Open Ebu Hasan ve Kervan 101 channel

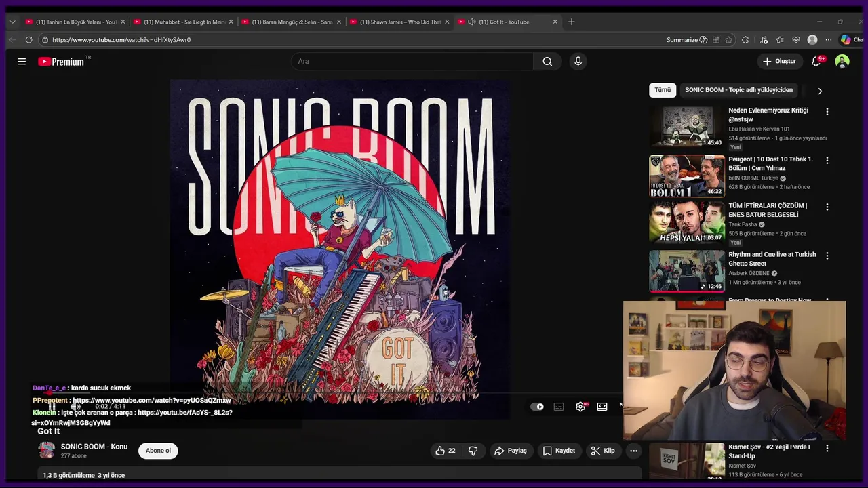pyautogui.click(x=759, y=129)
